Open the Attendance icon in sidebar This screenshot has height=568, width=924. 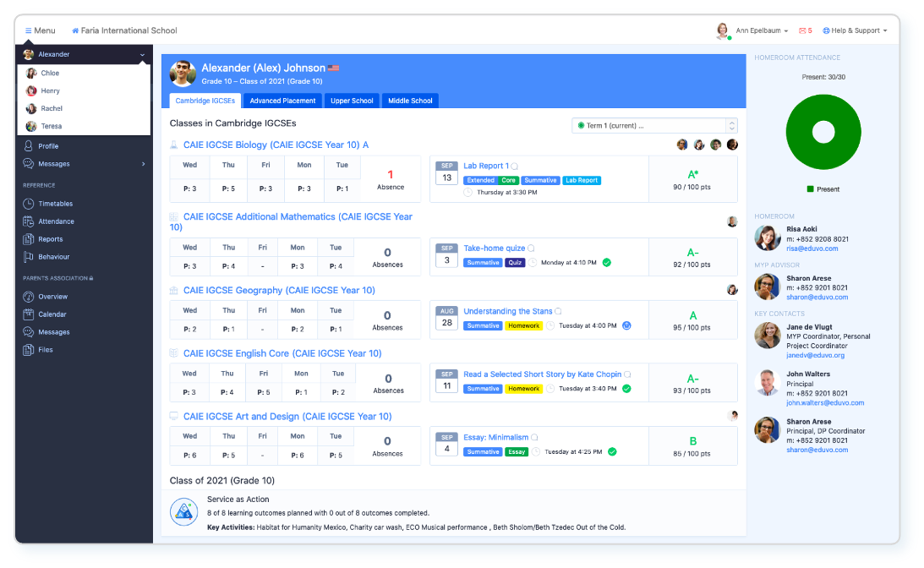tap(29, 221)
